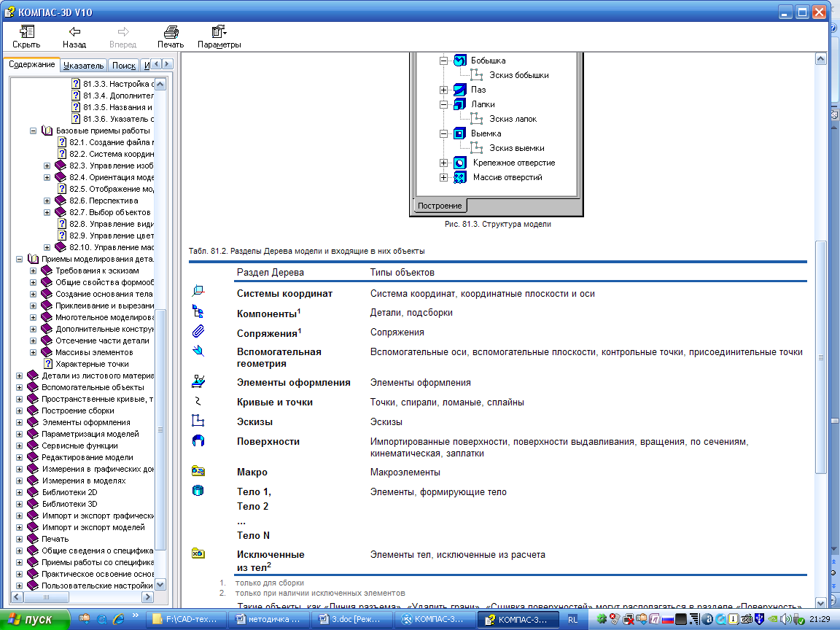
Task: Select the 82.9. Управление цветом topic icon
Action: pyautogui.click(x=62, y=236)
